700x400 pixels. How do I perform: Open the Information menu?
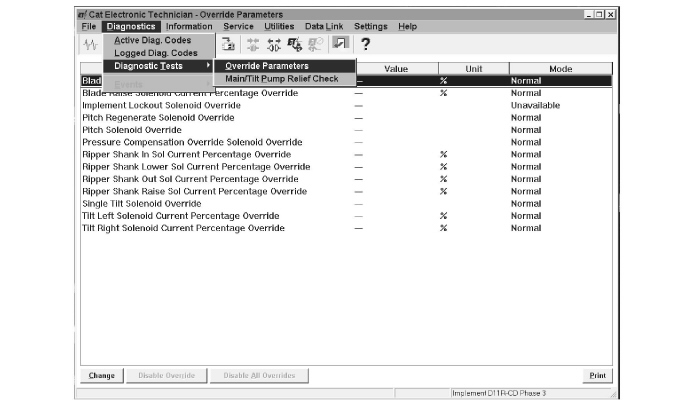(x=189, y=26)
